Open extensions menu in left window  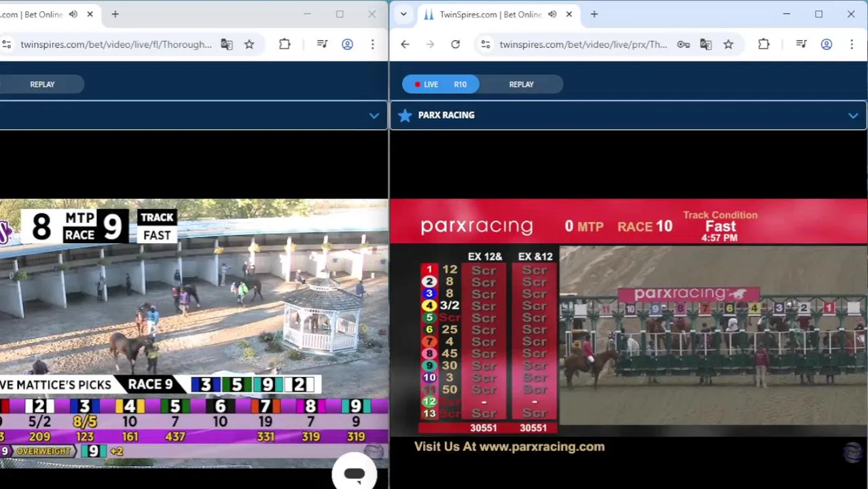pyautogui.click(x=285, y=44)
